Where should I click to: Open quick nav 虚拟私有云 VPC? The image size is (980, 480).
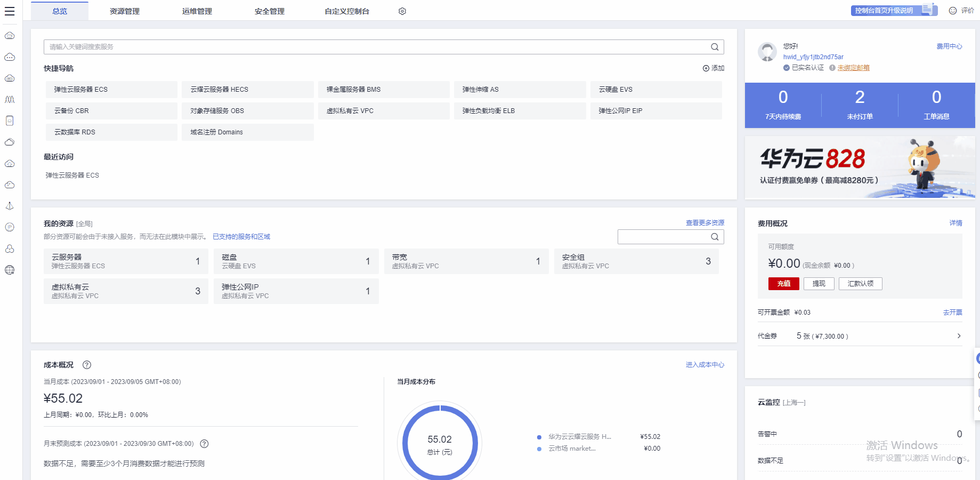(x=384, y=111)
